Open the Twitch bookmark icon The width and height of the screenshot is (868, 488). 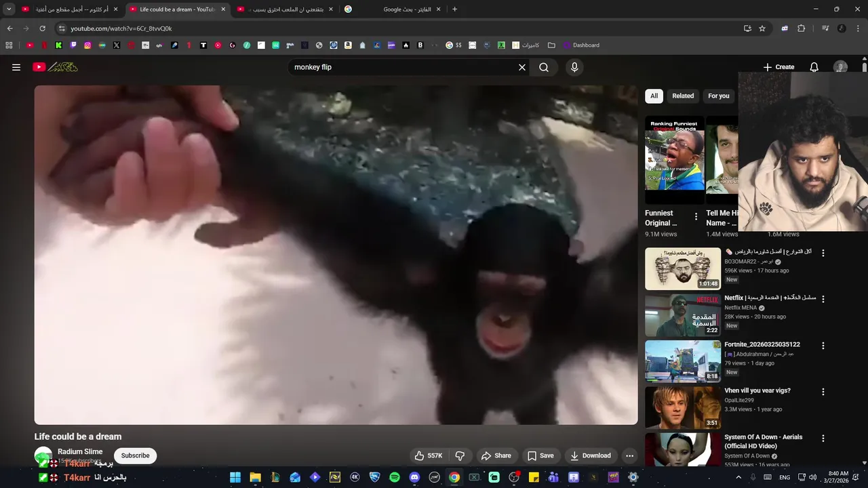[73, 45]
